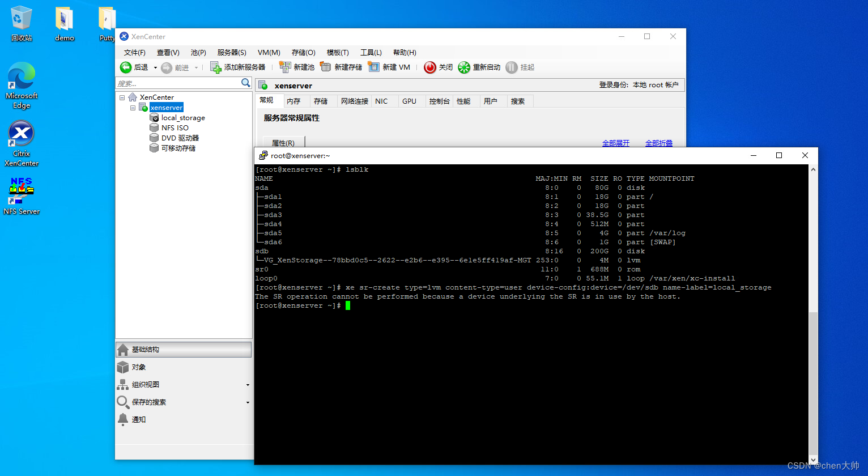Click the 添加新服务器 toolbar button
Image resolution: width=868 pixels, height=476 pixels.
[x=237, y=67]
